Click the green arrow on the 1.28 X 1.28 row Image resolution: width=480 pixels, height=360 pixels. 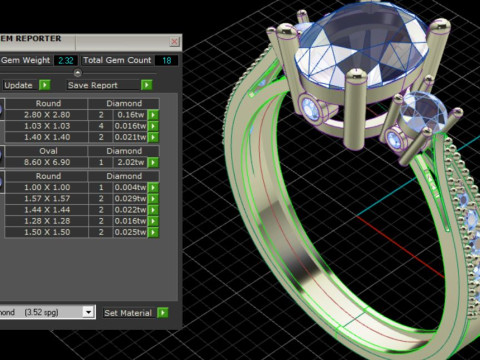(153, 221)
